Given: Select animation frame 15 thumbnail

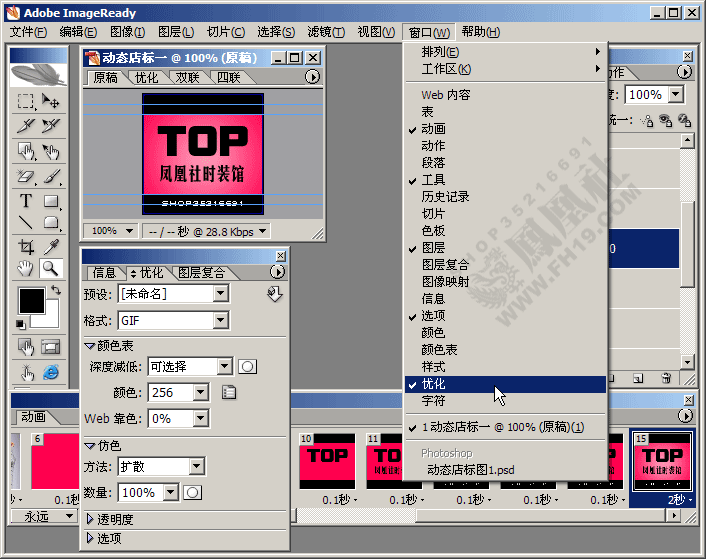Looking at the screenshot, I should (x=662, y=461).
